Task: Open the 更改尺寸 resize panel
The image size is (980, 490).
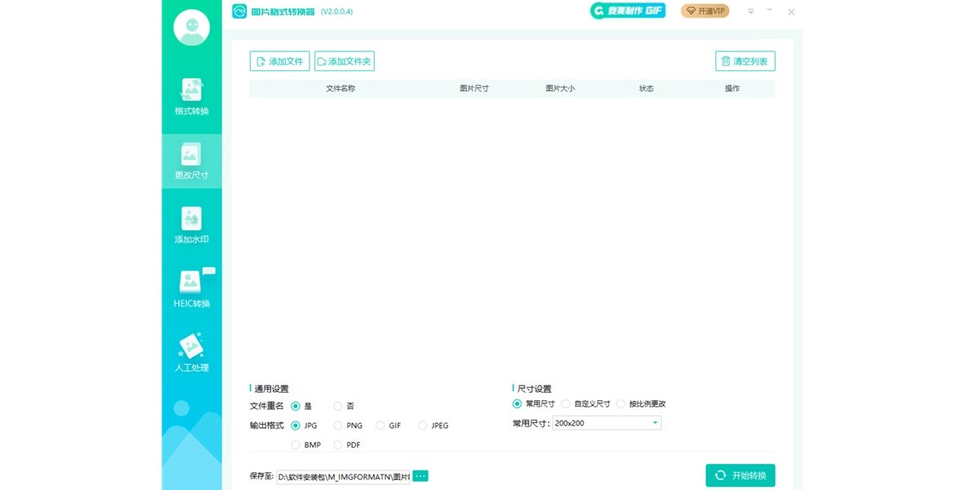Action: coord(191,160)
